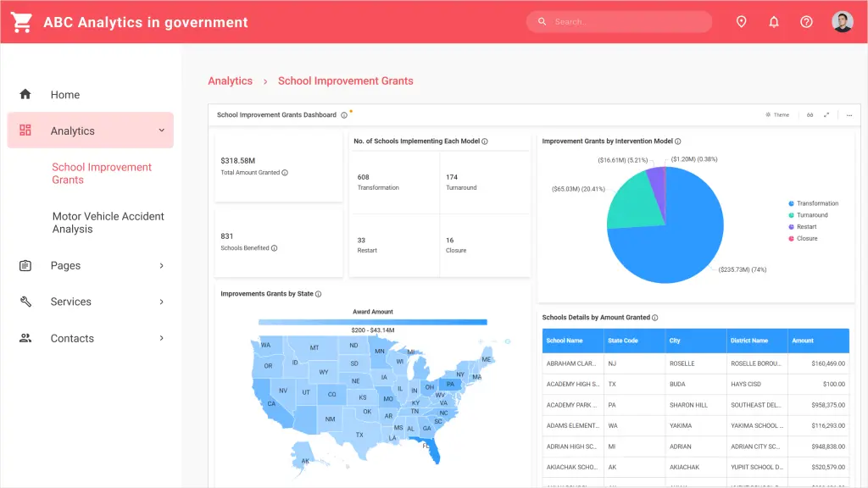Open notifications via the bell icon
Screen dimensions: 868x488
click(x=774, y=21)
